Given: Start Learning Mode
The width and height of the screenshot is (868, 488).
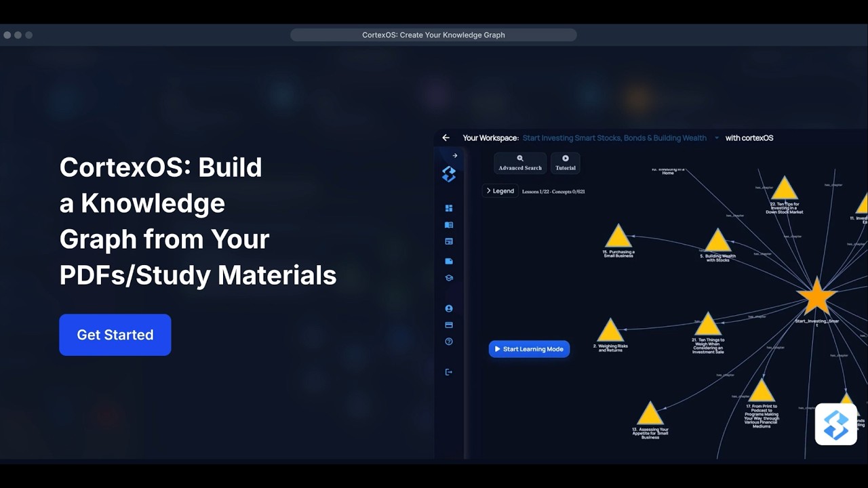Looking at the screenshot, I should click(x=529, y=349).
